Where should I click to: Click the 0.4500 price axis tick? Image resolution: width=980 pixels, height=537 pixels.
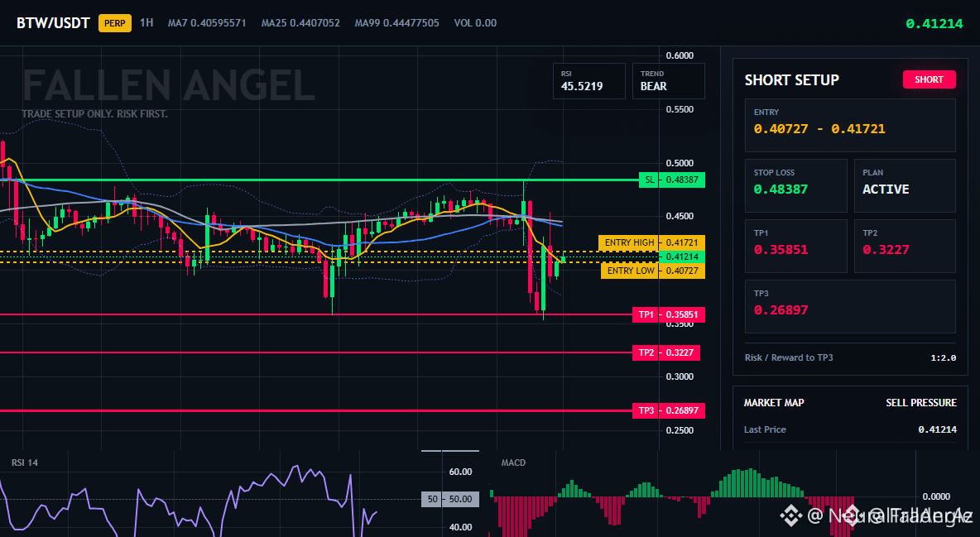click(x=680, y=216)
